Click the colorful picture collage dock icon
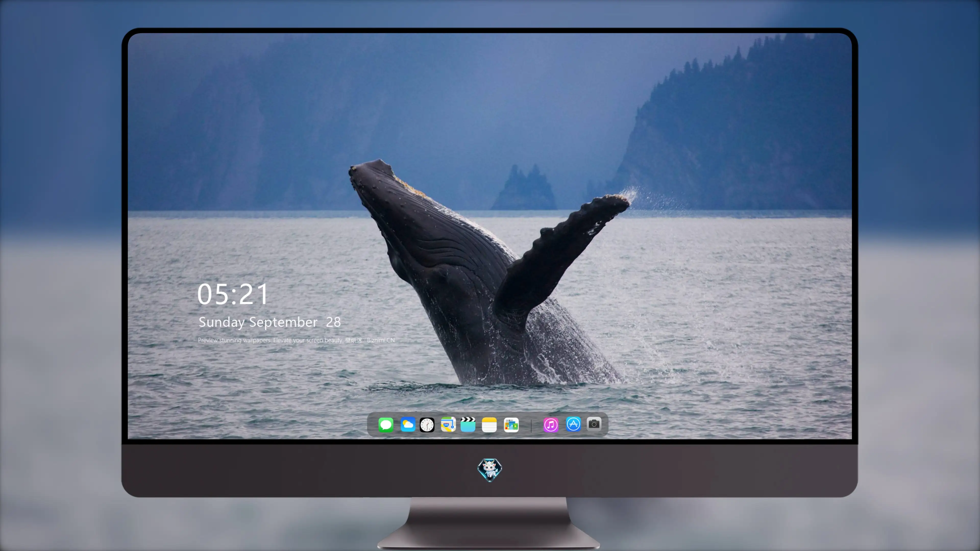 511,425
